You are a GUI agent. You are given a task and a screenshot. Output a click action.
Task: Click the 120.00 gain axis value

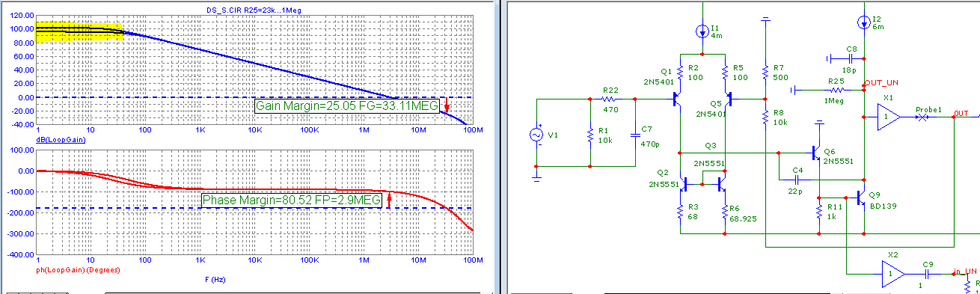click(x=23, y=16)
